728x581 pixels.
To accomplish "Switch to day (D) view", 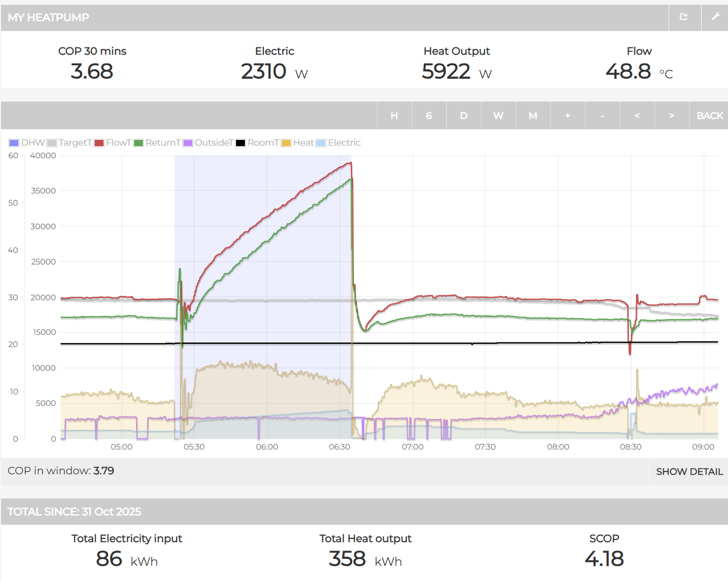I will [x=464, y=116].
